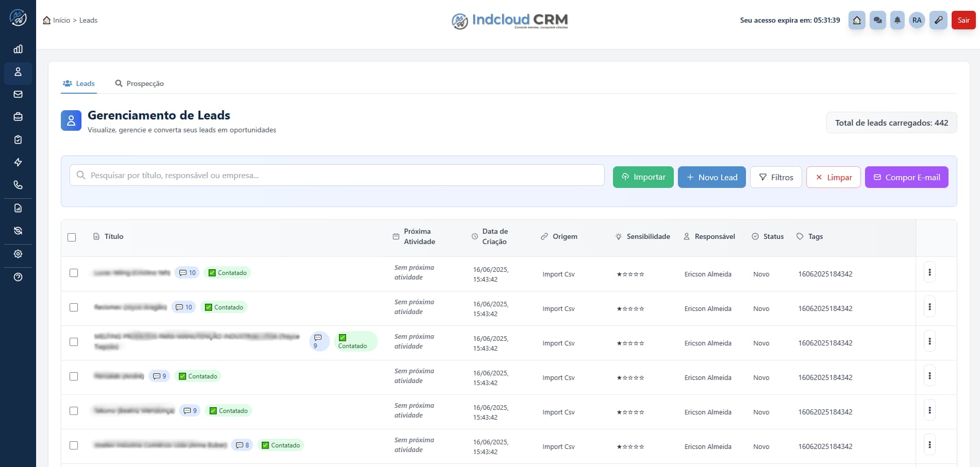Open the RA user profile menu
This screenshot has height=467, width=980.
[917, 20]
